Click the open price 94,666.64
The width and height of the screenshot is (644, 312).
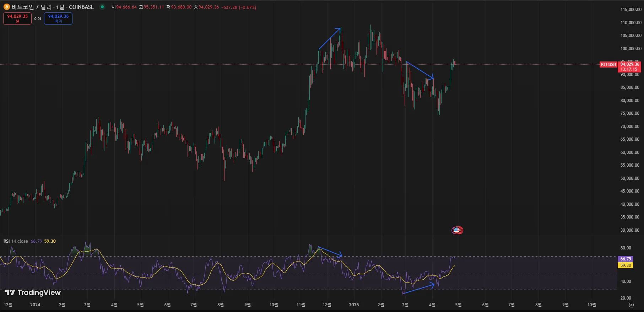click(x=126, y=7)
